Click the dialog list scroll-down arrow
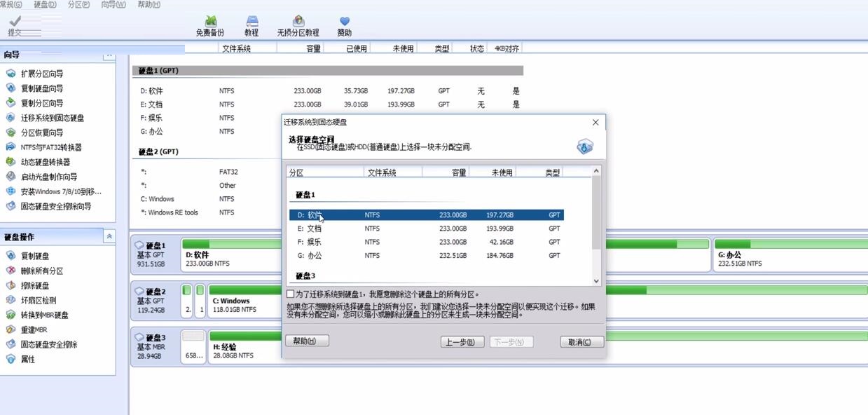The image size is (868, 415). 596,280
